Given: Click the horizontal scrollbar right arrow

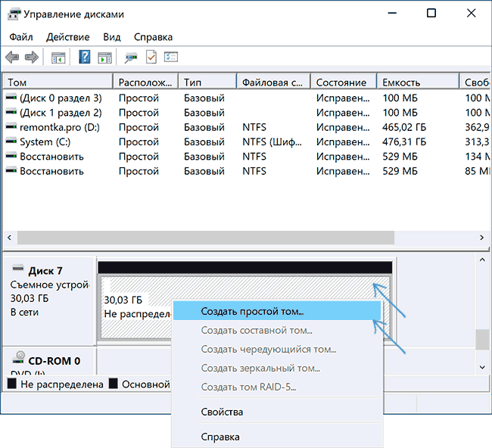Looking at the screenshot, I should [x=482, y=238].
